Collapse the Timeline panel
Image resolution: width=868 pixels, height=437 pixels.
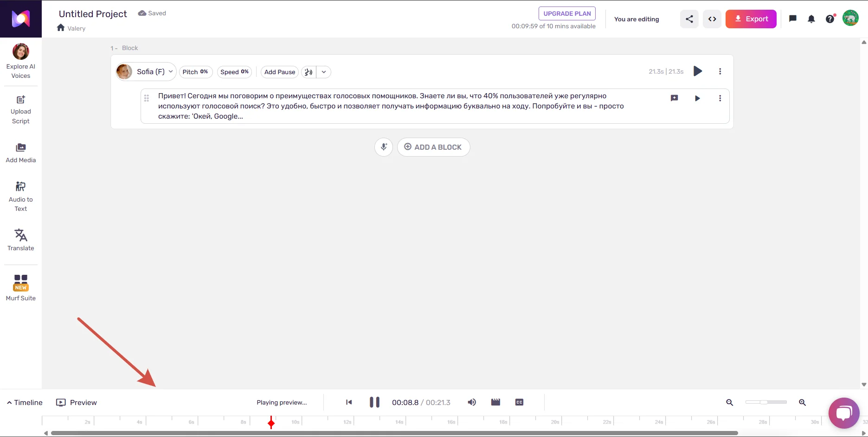(25, 402)
